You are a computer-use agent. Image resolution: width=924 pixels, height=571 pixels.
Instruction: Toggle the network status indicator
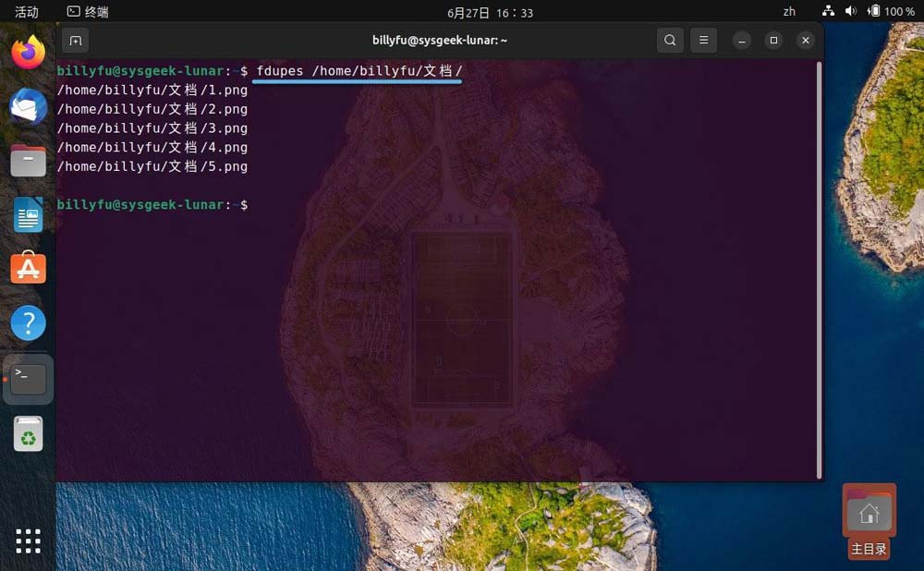tap(827, 11)
